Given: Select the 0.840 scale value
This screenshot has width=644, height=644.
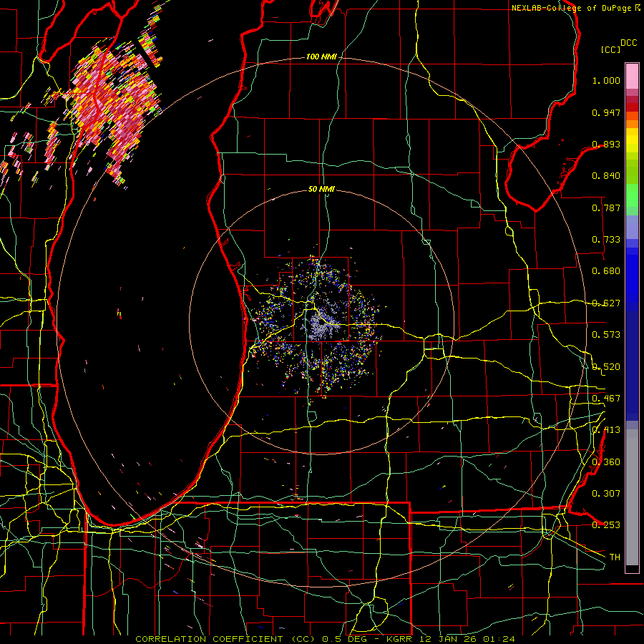Looking at the screenshot, I should pos(606,176).
